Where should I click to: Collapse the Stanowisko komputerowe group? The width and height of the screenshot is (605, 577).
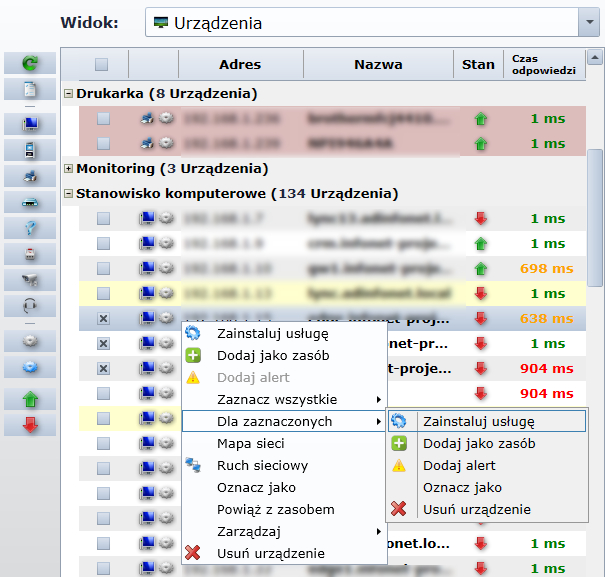tap(68, 194)
